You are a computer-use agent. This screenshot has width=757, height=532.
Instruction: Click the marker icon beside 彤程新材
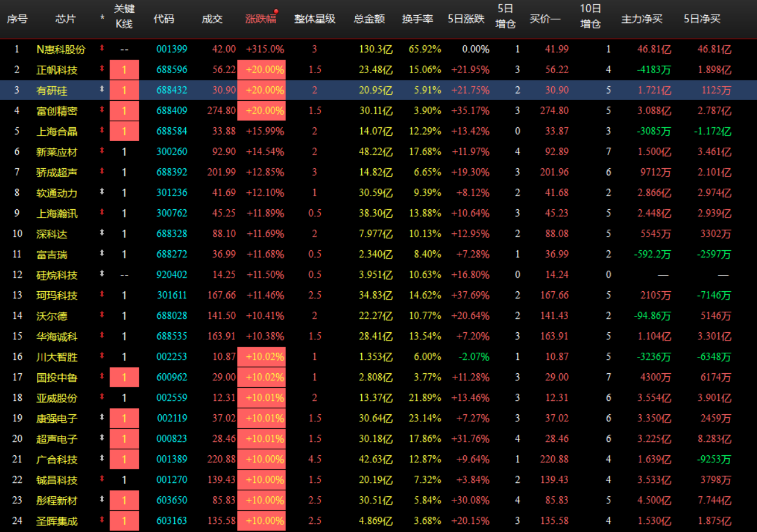tap(102, 500)
